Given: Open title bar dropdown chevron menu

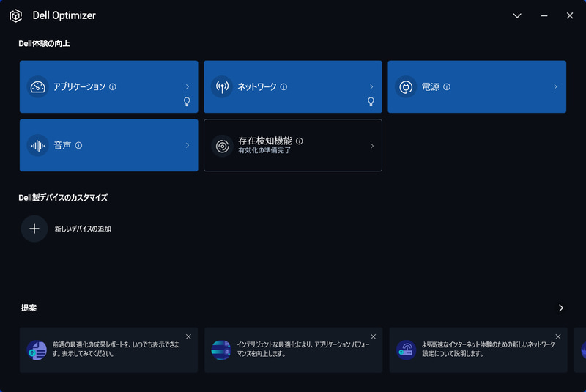Looking at the screenshot, I should [x=517, y=15].
